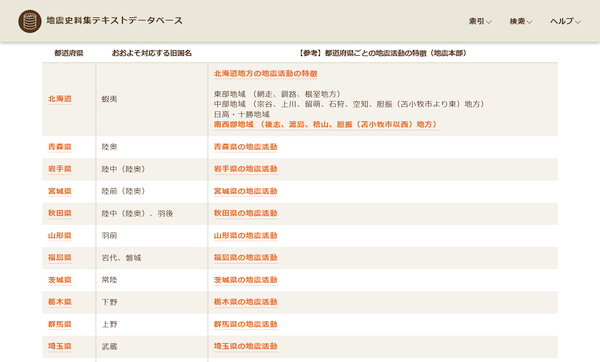Screen dimensions: 600x362
Task: Open 山形県の地震活動 link
Action: point(245,235)
